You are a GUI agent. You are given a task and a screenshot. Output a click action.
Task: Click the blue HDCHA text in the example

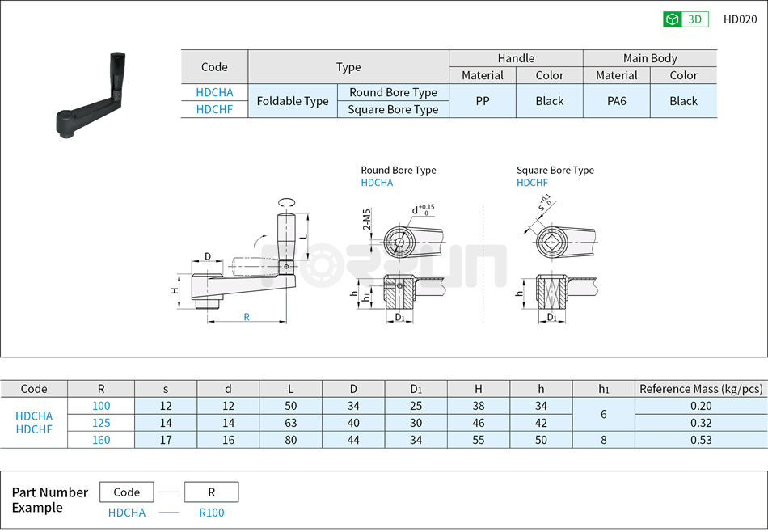(x=125, y=513)
